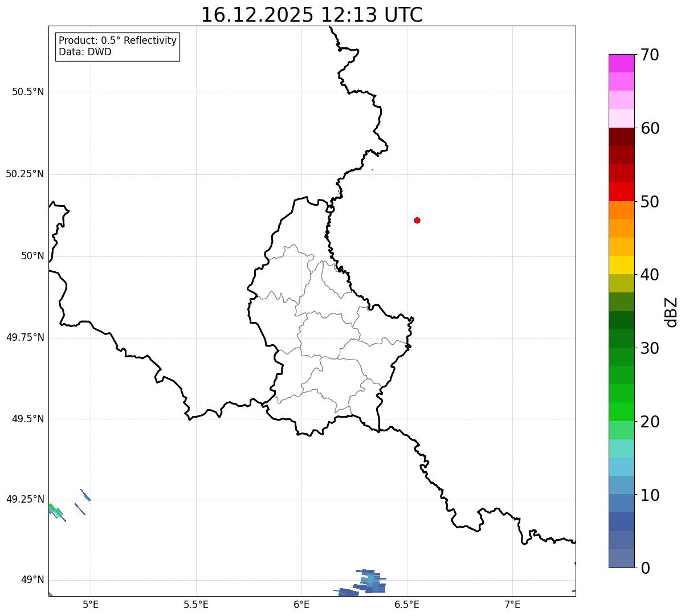This screenshot has width=685, height=616.
Task: Click the top magenta colorbar segment
Action: pyautogui.click(x=621, y=63)
